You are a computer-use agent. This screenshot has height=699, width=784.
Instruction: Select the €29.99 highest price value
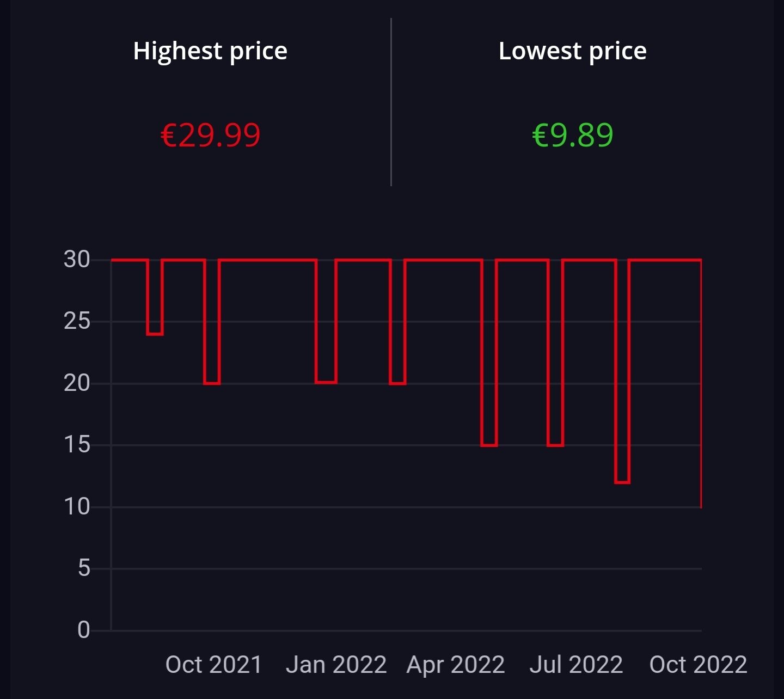point(210,135)
